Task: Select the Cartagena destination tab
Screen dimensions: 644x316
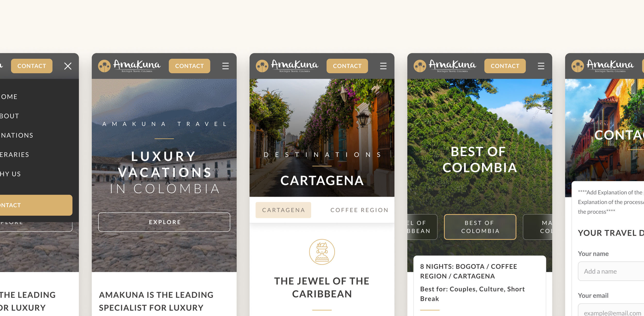Action: coord(283,210)
